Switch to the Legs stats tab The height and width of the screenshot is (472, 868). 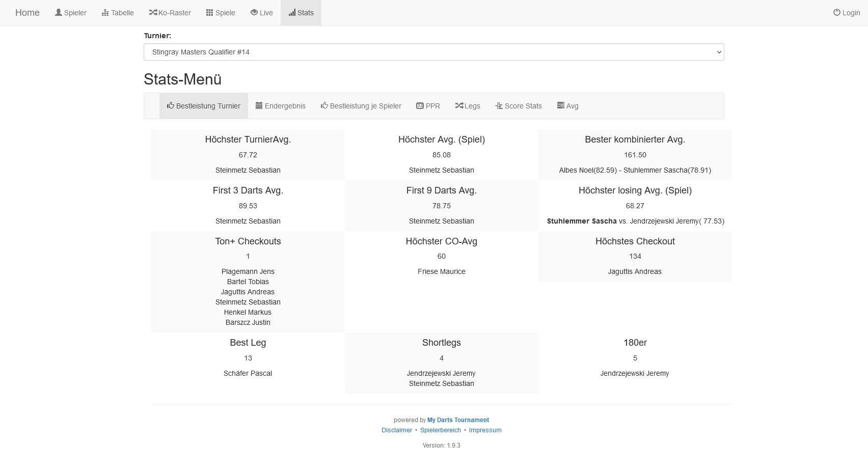(x=468, y=106)
